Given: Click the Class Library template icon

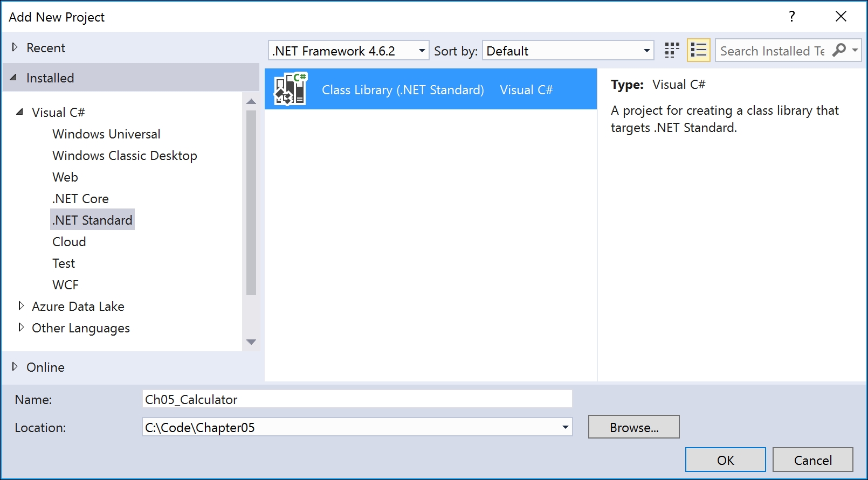Looking at the screenshot, I should point(290,89).
